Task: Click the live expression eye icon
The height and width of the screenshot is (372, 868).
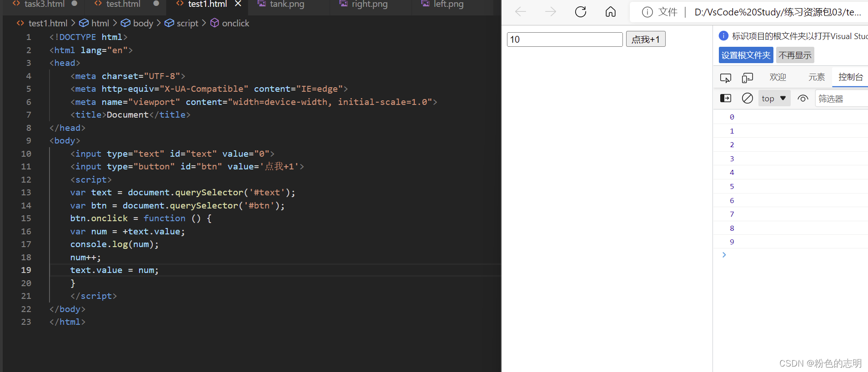Action: point(803,98)
